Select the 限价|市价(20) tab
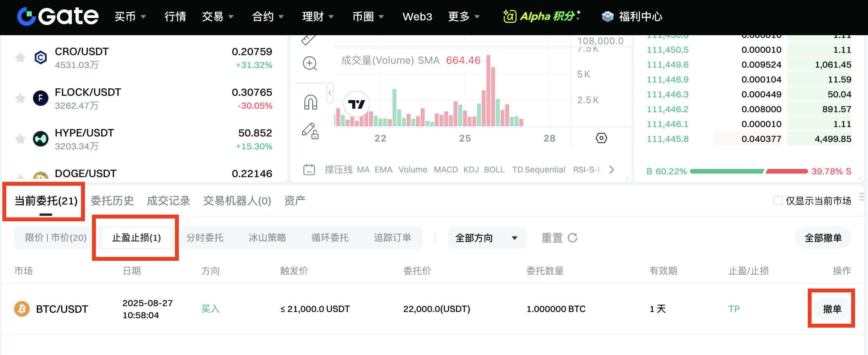868x355 pixels. pyautogui.click(x=56, y=238)
